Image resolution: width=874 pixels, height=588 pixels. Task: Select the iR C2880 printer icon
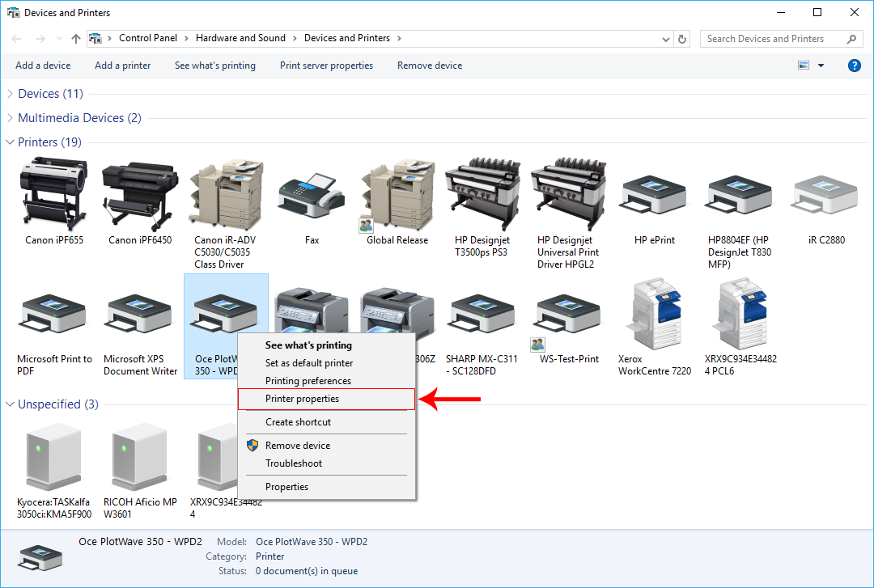point(825,197)
